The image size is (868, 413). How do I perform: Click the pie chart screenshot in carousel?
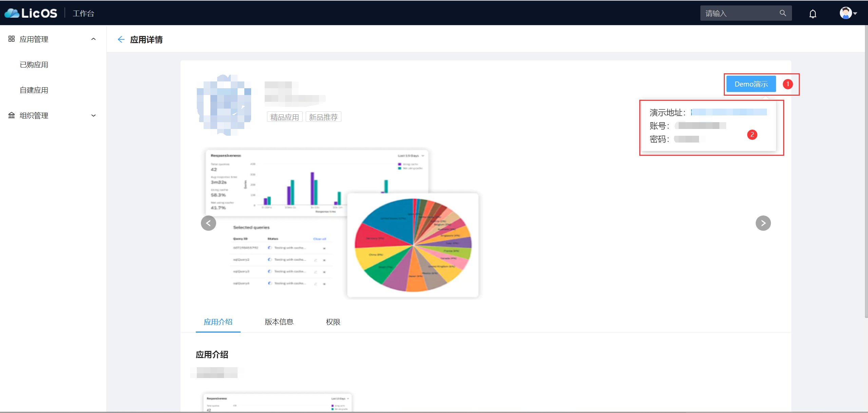pos(413,245)
